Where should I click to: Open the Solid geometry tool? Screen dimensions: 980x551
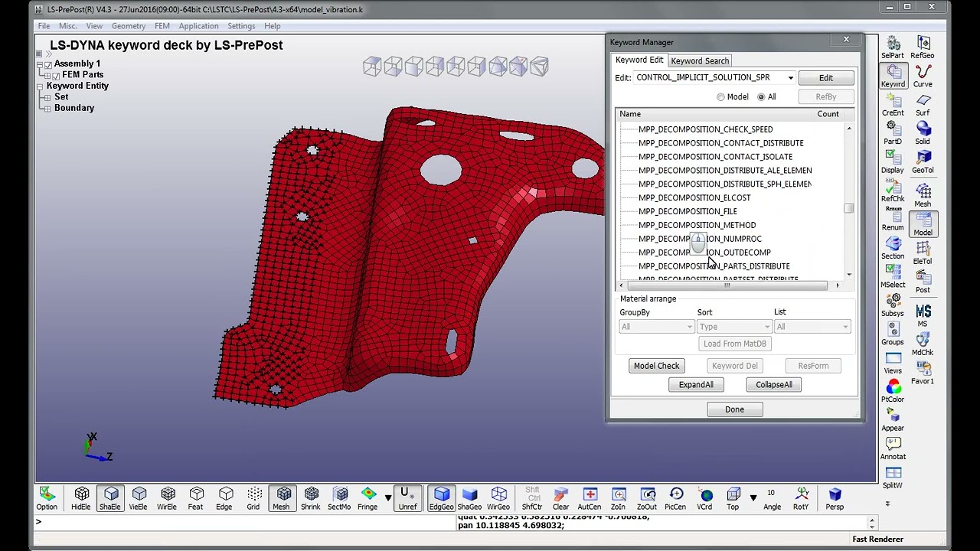pyautogui.click(x=923, y=132)
